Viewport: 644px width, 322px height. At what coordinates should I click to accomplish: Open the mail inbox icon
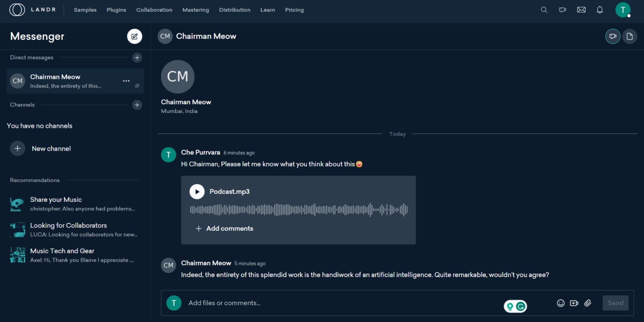[x=581, y=10]
